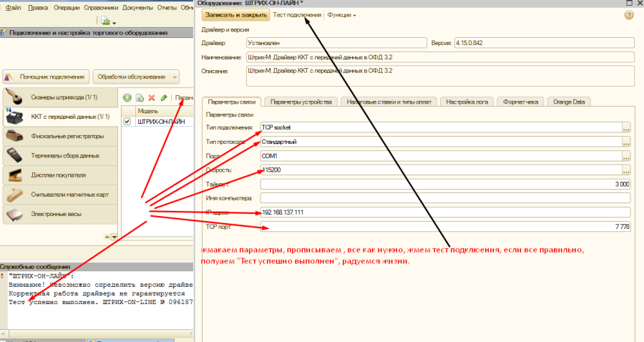Click Тест подключения button

[297, 15]
